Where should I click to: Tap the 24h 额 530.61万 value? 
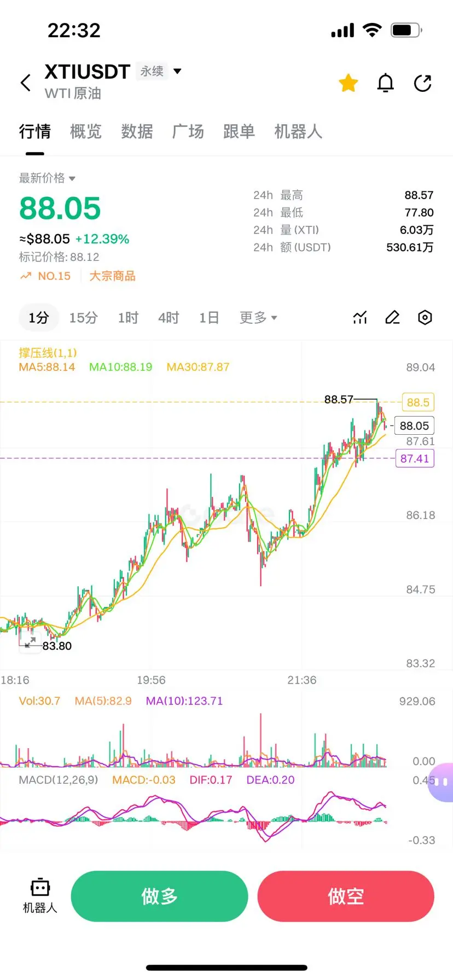(410, 247)
